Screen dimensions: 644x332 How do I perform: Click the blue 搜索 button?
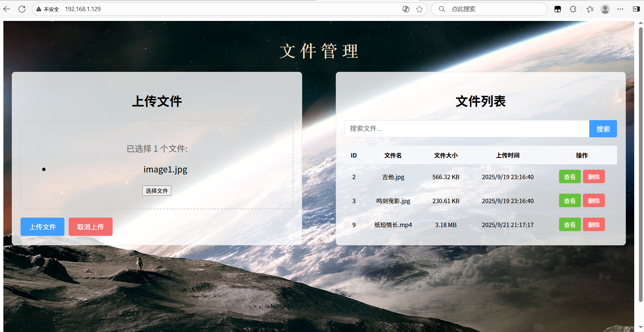point(603,129)
